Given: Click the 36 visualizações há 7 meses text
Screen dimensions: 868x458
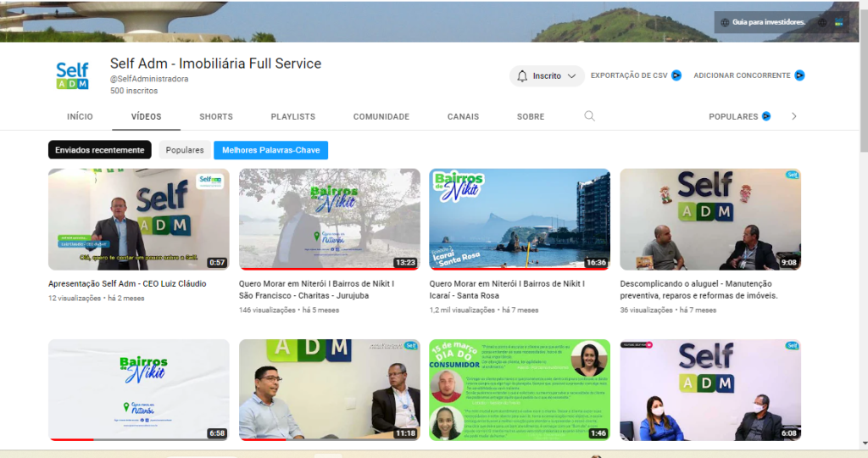Looking at the screenshot, I should [668, 310].
